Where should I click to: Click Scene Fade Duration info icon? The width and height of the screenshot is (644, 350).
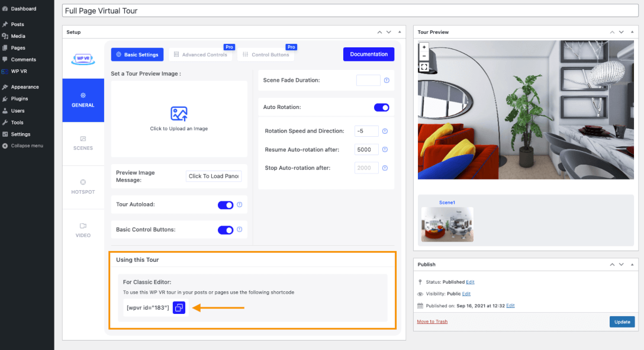click(387, 80)
